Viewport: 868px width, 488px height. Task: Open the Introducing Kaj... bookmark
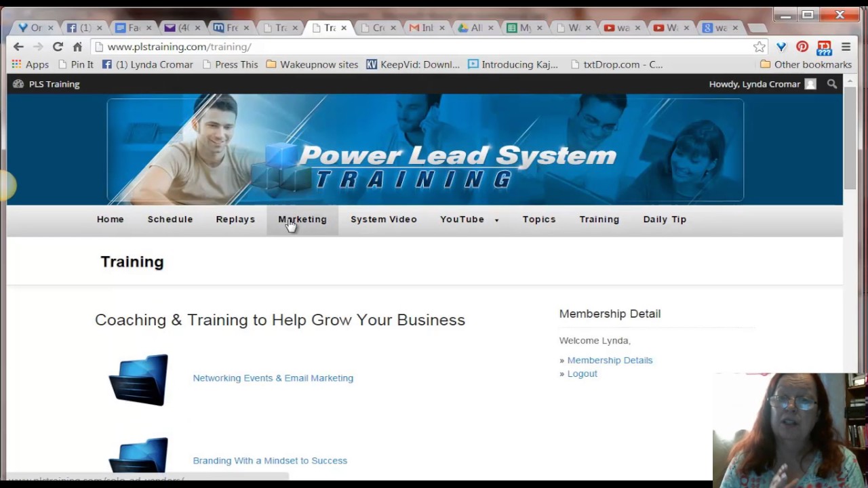(513, 64)
